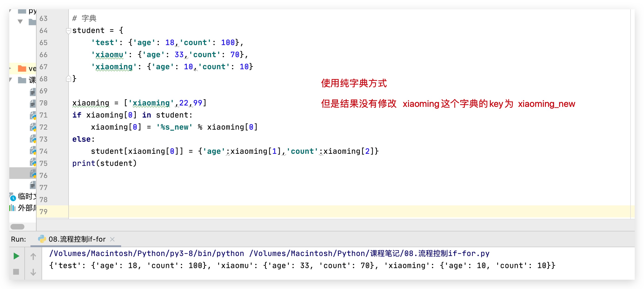Rerun the script with the green play button
Image resolution: width=644 pixels, height=289 pixels.
pyautogui.click(x=16, y=256)
